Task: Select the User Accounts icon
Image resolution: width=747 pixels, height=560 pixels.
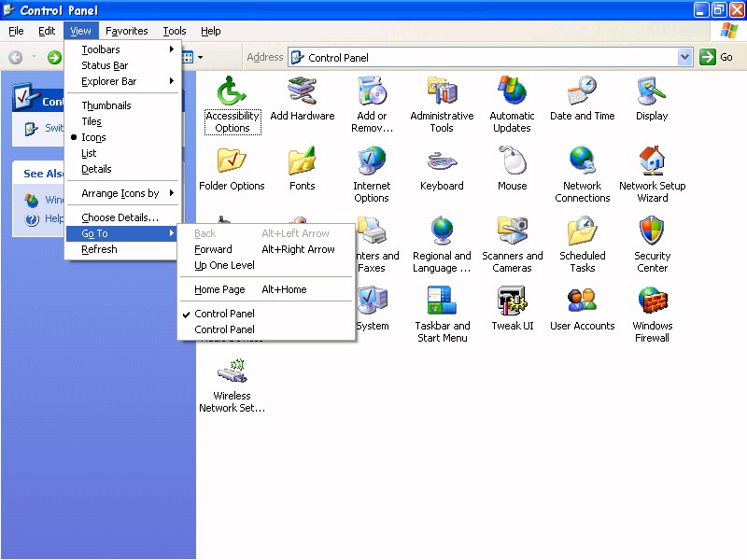Action: 582,301
